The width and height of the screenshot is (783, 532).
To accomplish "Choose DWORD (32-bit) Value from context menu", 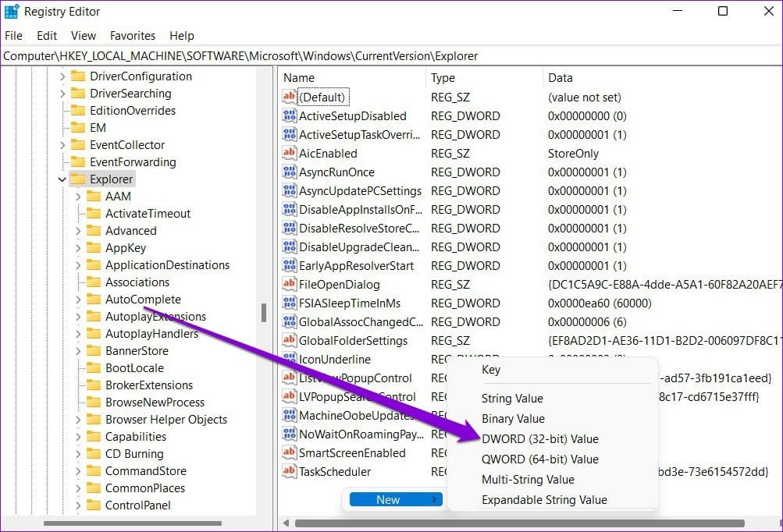I will click(x=539, y=439).
